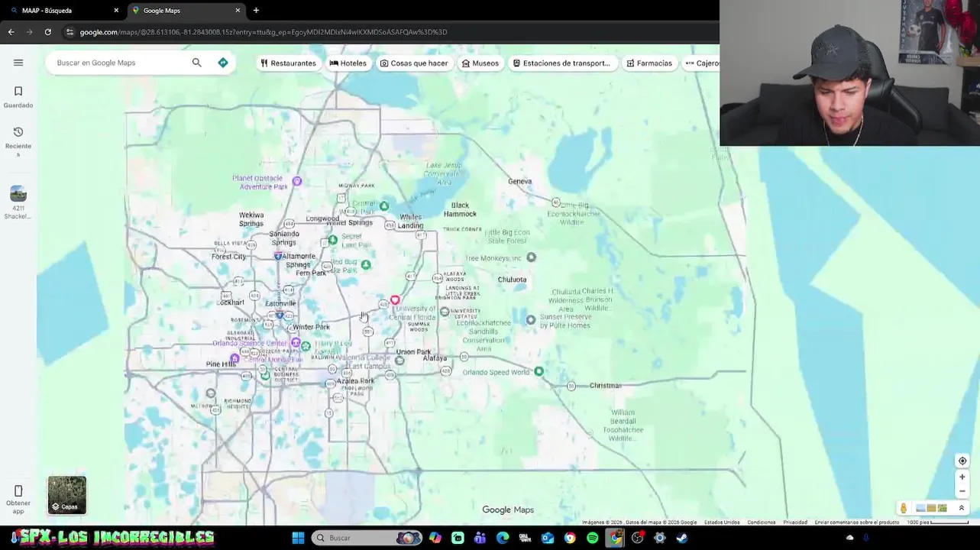Click the red University of Central Florida pin
The image size is (980, 550).
[395, 300]
